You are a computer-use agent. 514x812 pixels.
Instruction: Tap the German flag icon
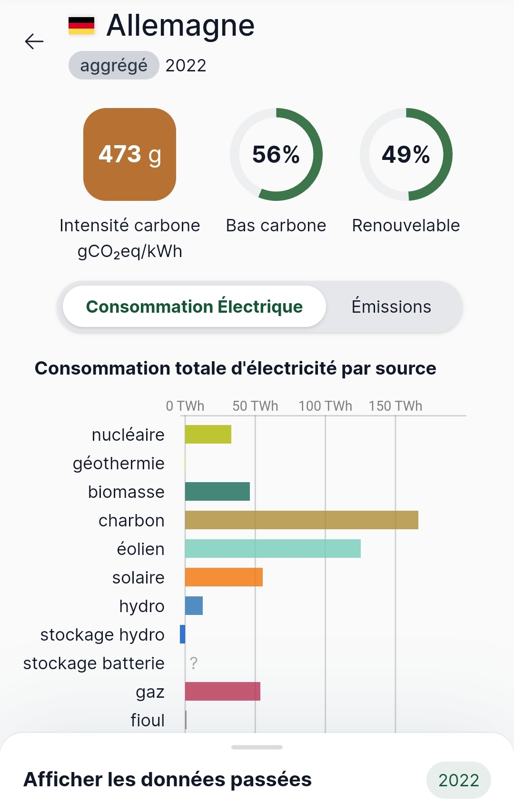(81, 26)
